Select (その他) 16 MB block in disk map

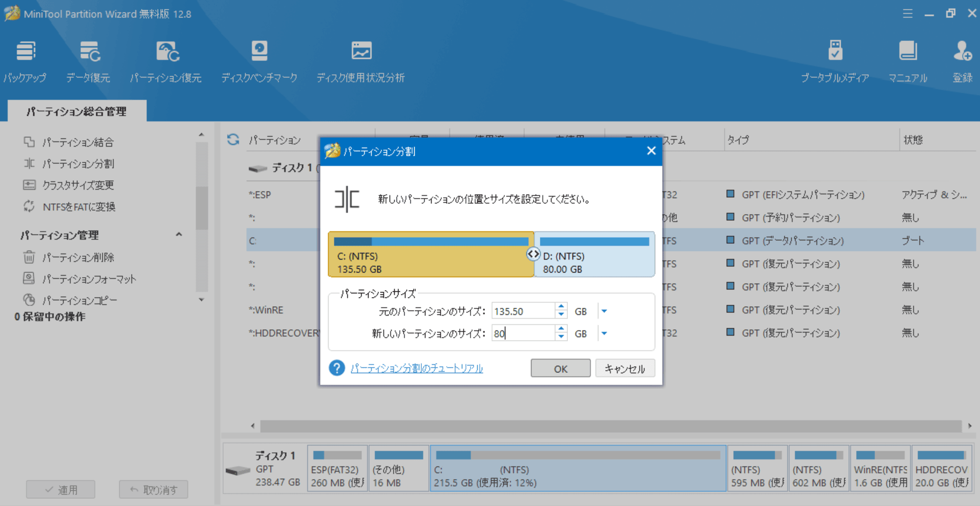point(398,469)
